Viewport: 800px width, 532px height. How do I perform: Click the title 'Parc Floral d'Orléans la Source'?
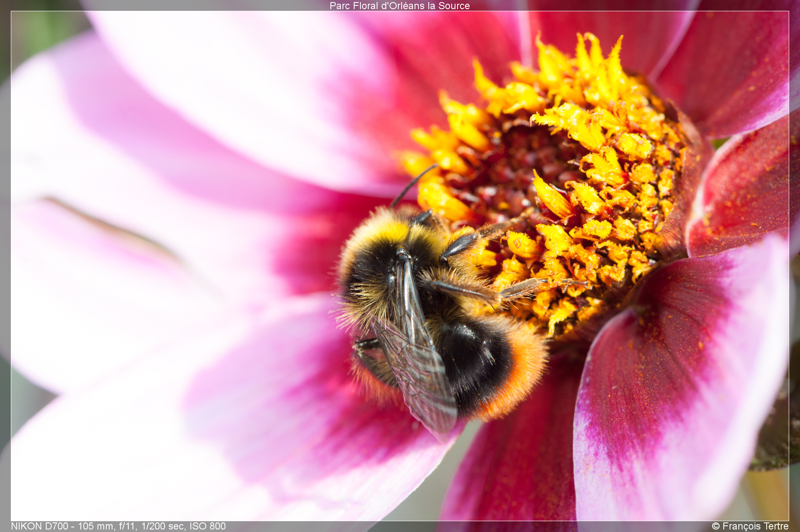(x=400, y=6)
